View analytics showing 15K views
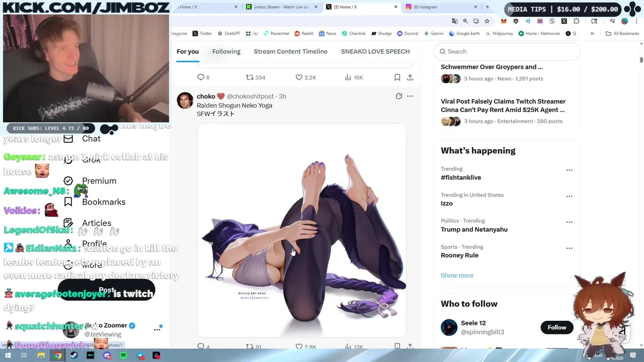The width and height of the screenshot is (644, 362). [354, 77]
